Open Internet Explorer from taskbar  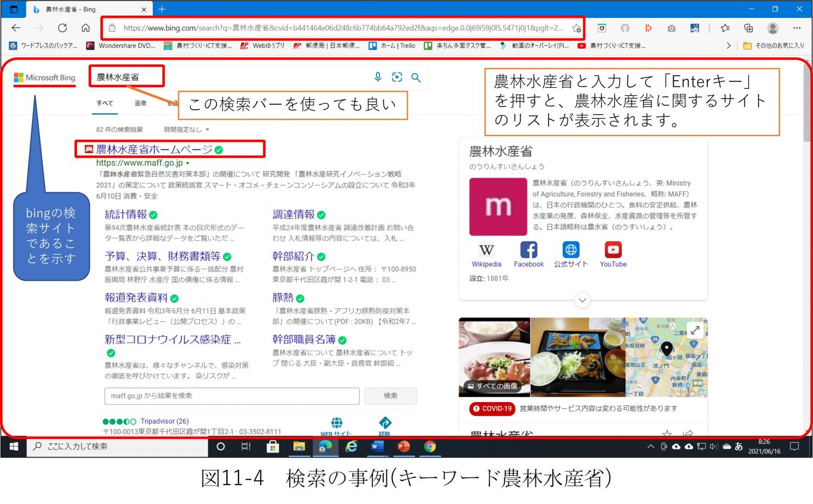351,447
